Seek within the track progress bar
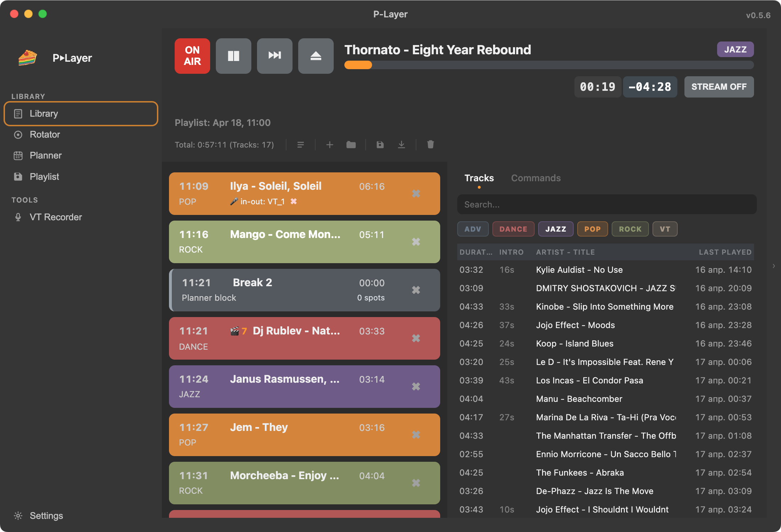Viewport: 781px width, 532px height. (x=549, y=65)
